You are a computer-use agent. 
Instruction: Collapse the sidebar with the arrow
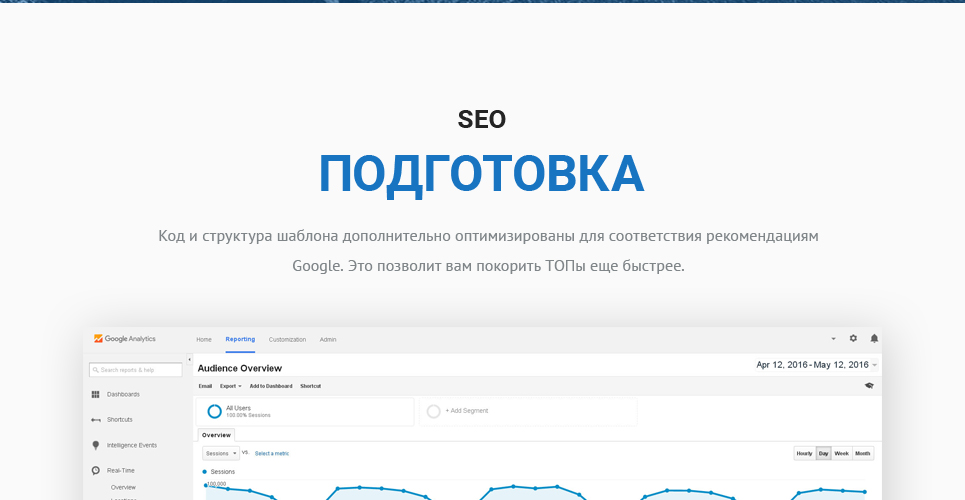[189, 359]
